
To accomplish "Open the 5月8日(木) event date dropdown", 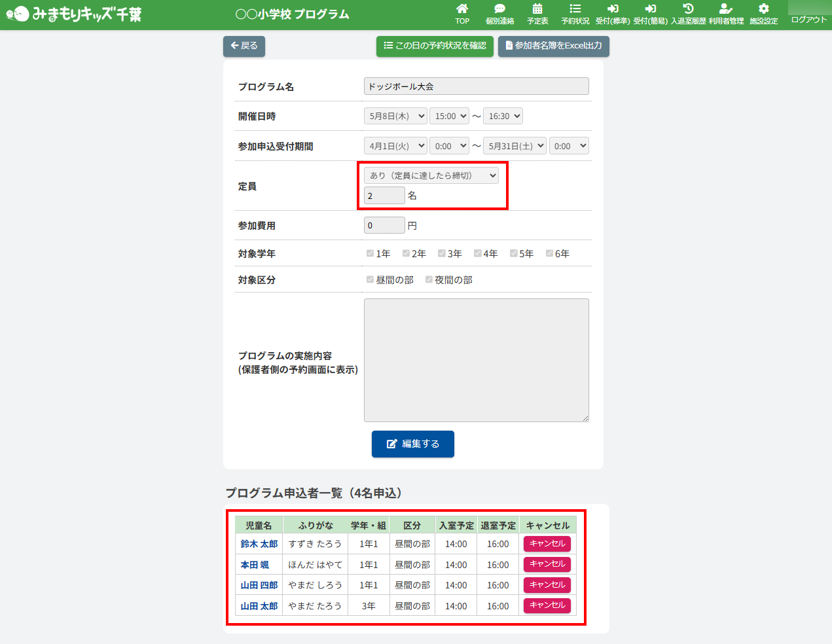I will (395, 116).
